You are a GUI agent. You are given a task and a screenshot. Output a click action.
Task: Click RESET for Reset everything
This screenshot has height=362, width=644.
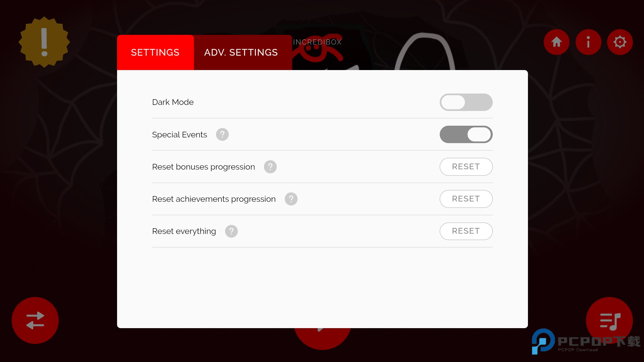[466, 231]
